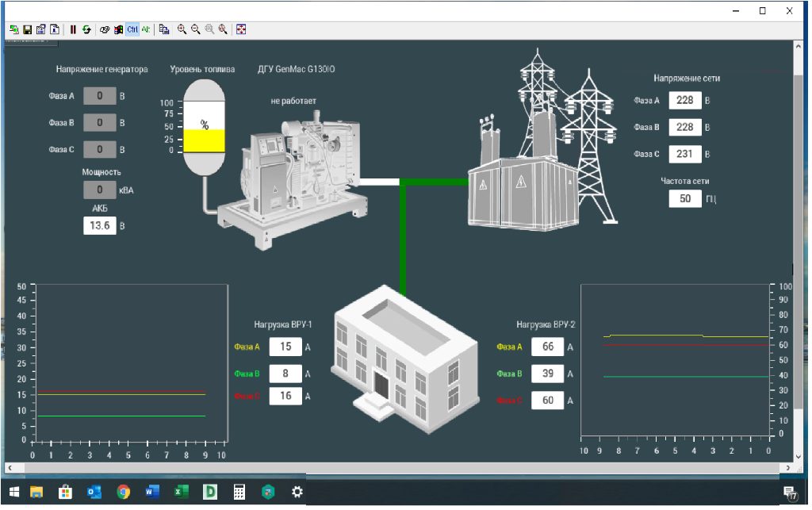
Task: Click the first green toolbar icon
Action: click(x=13, y=29)
